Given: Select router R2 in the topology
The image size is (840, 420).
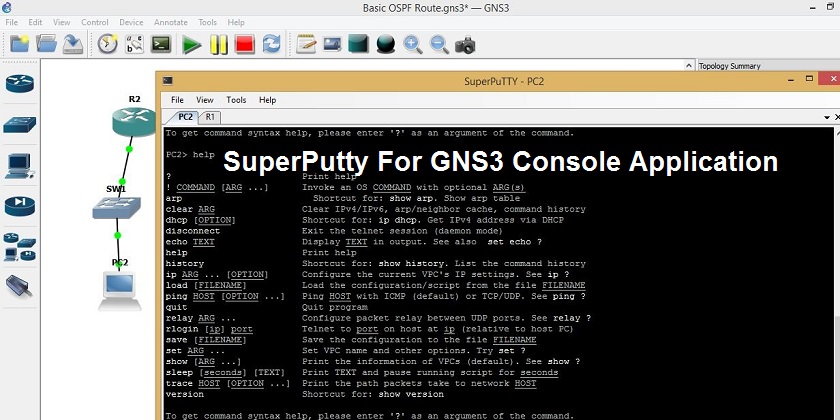Looking at the screenshot, I should (133, 121).
